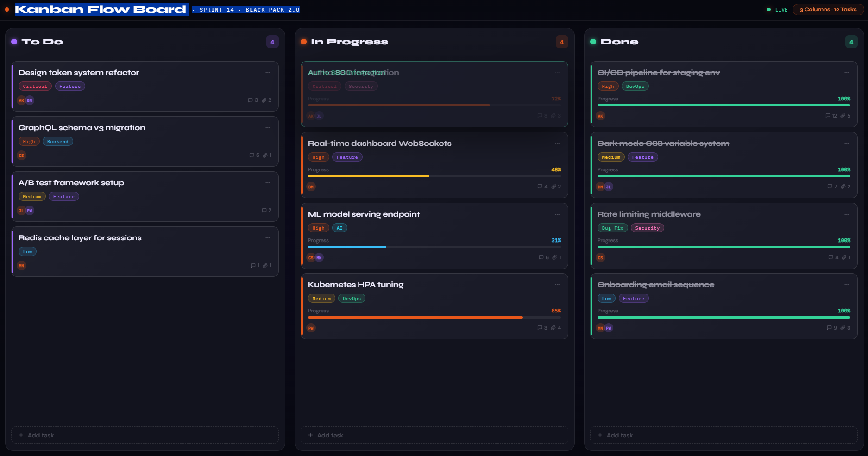
Task: Click the "In Progress" column header
Action: (x=351, y=41)
